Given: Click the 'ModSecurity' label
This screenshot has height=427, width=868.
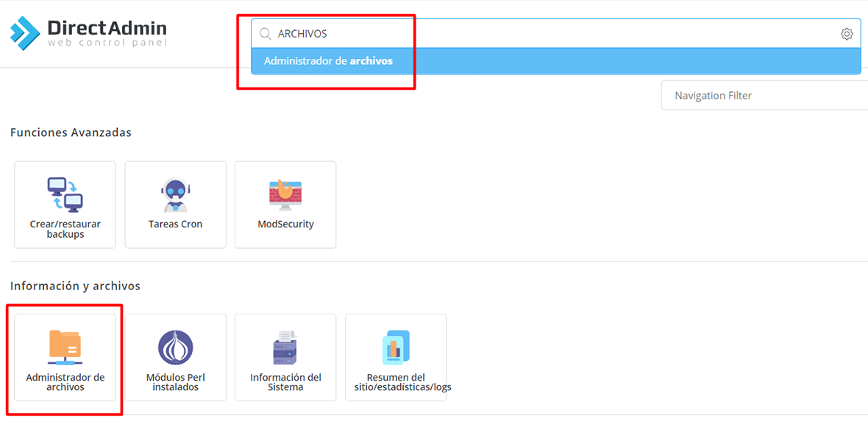Looking at the screenshot, I should pyautogui.click(x=285, y=225).
